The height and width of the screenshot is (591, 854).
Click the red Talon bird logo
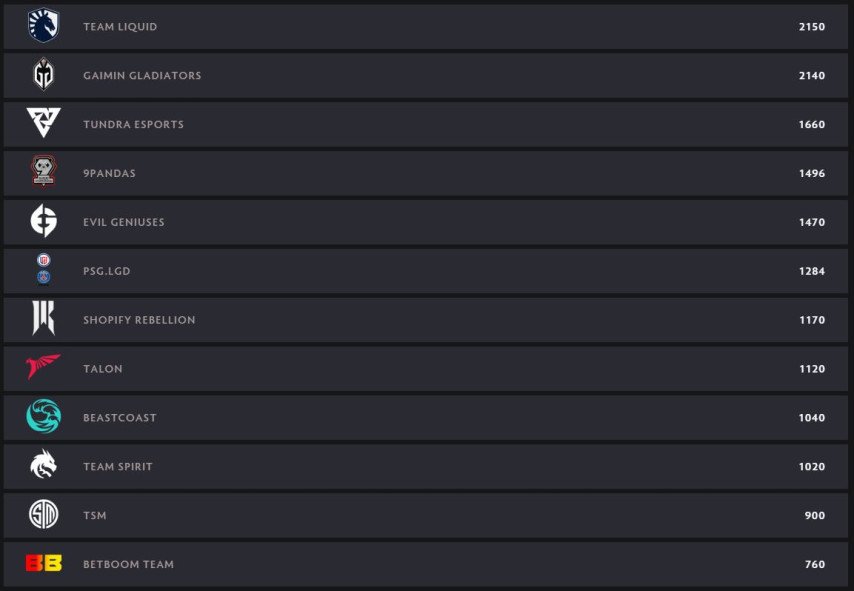[42, 368]
